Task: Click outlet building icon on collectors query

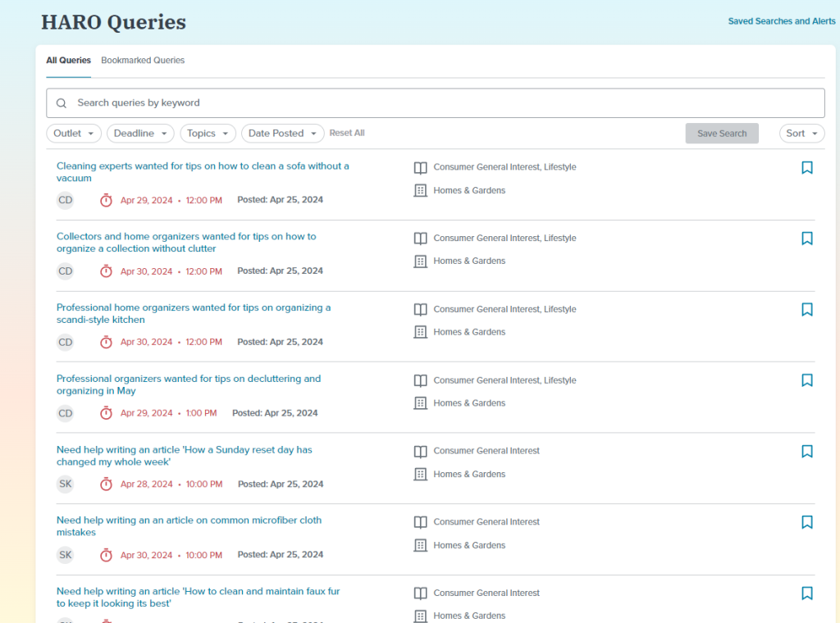Action: pyautogui.click(x=421, y=261)
